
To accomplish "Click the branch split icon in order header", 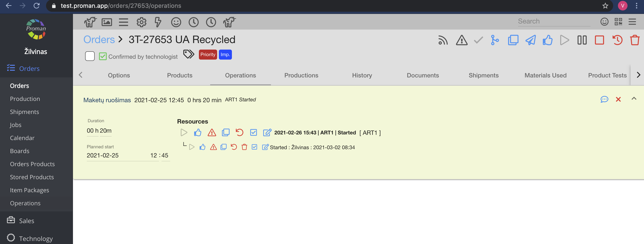I will point(494,40).
